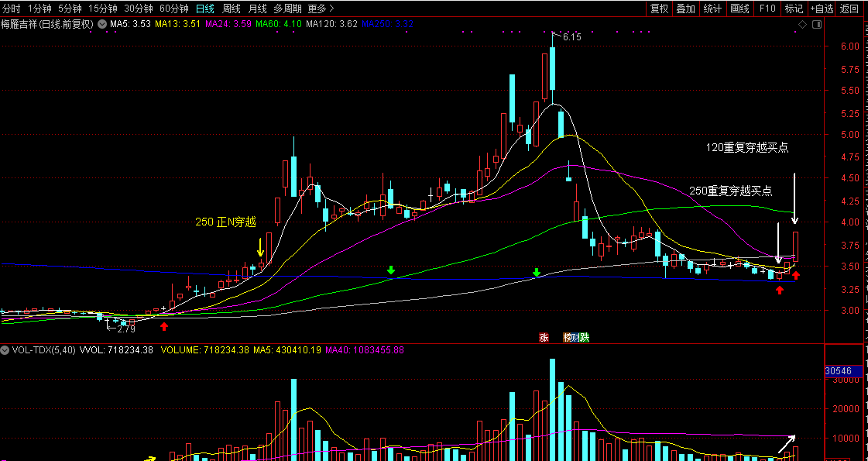Click the white arrow under 120重复穿越买点

794,198
